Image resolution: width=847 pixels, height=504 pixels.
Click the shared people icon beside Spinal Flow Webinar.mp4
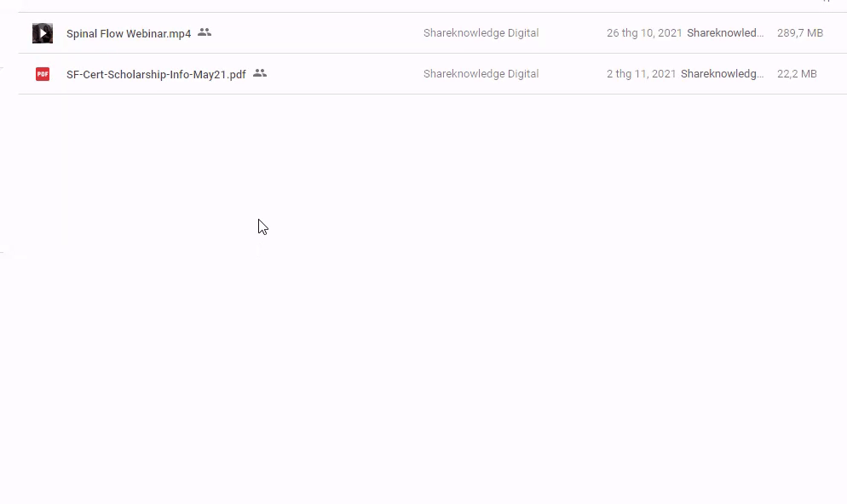click(205, 32)
